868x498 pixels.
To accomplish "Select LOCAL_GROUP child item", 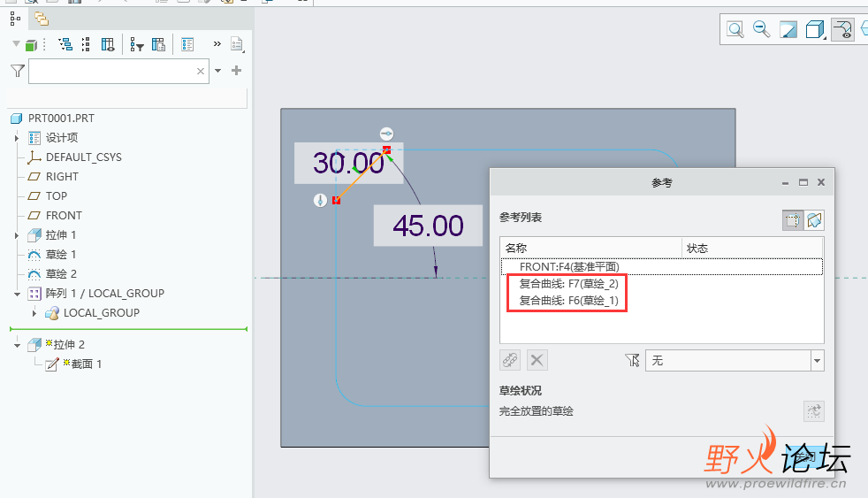I will pyautogui.click(x=102, y=313).
